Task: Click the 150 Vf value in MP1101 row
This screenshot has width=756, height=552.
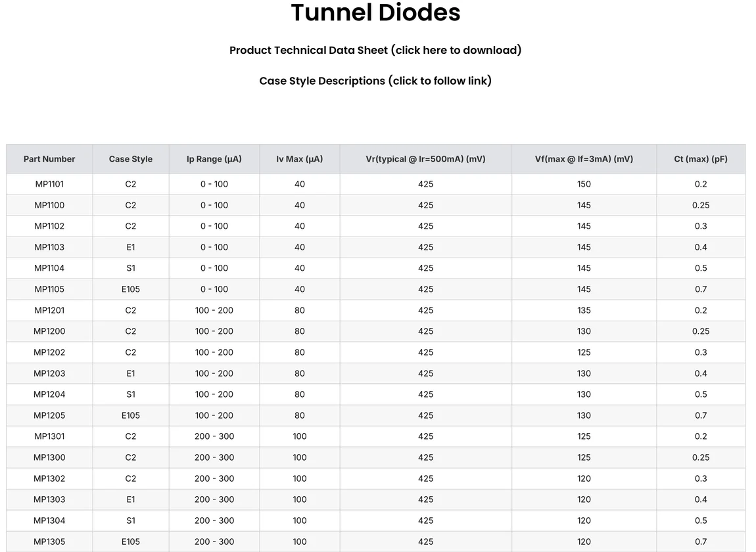Action: (x=584, y=184)
